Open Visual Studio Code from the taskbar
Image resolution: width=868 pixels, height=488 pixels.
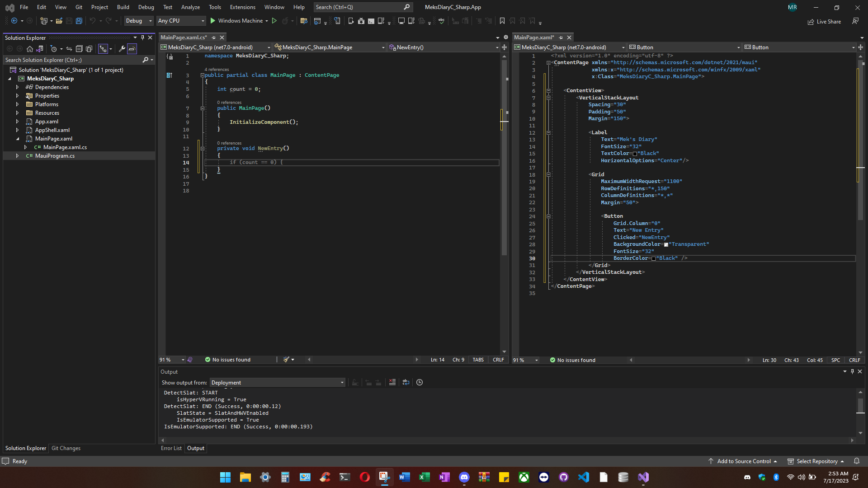tap(584, 477)
